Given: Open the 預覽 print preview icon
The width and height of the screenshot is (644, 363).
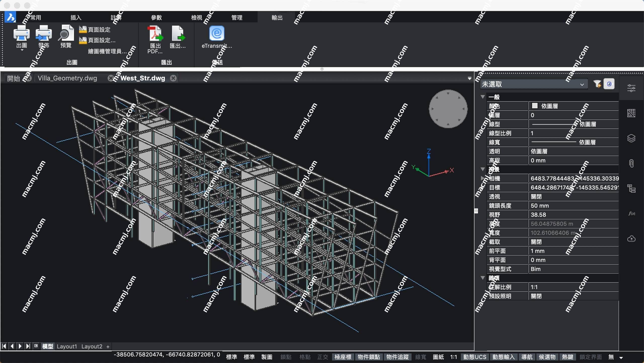Looking at the screenshot, I should tap(66, 33).
